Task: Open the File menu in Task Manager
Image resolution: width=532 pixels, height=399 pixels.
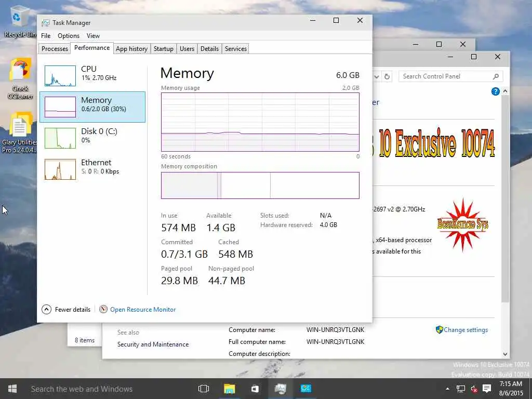Action: 46,36
